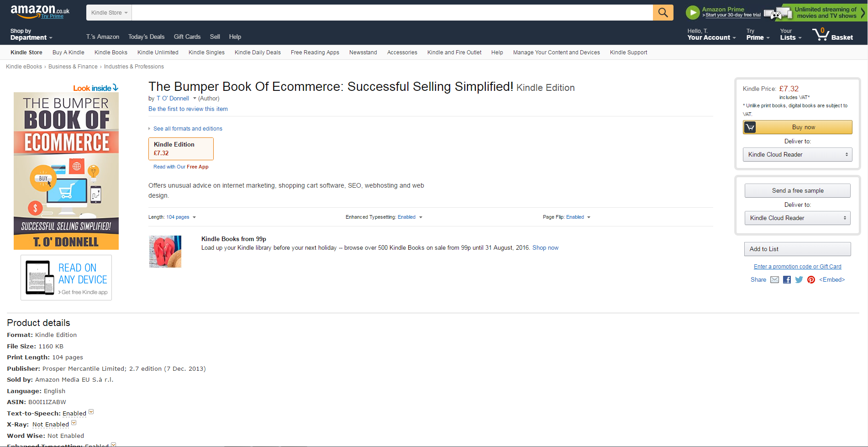Open Enter a promotion code link
The image size is (868, 447).
click(x=797, y=267)
